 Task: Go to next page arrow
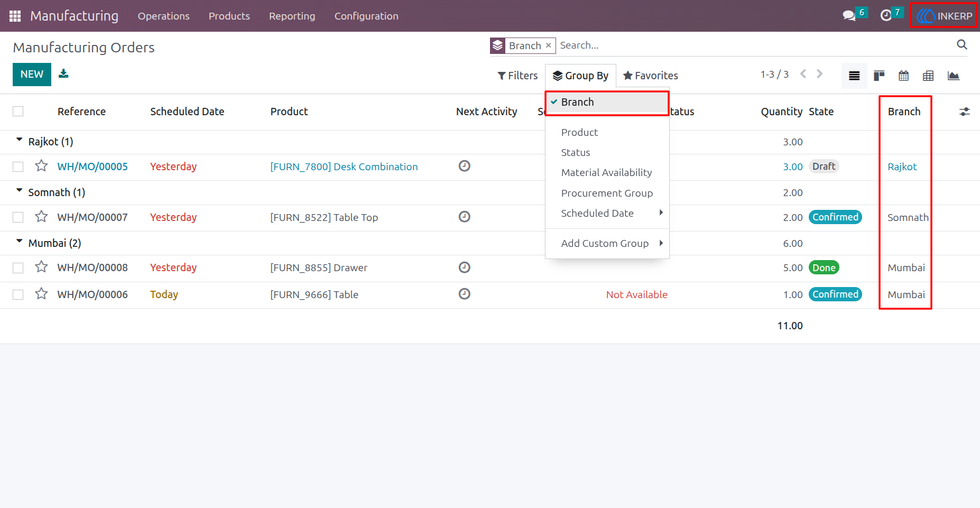click(820, 74)
